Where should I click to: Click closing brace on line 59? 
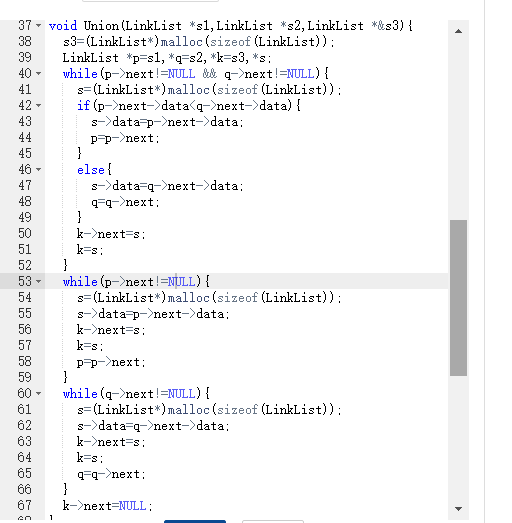click(65, 378)
